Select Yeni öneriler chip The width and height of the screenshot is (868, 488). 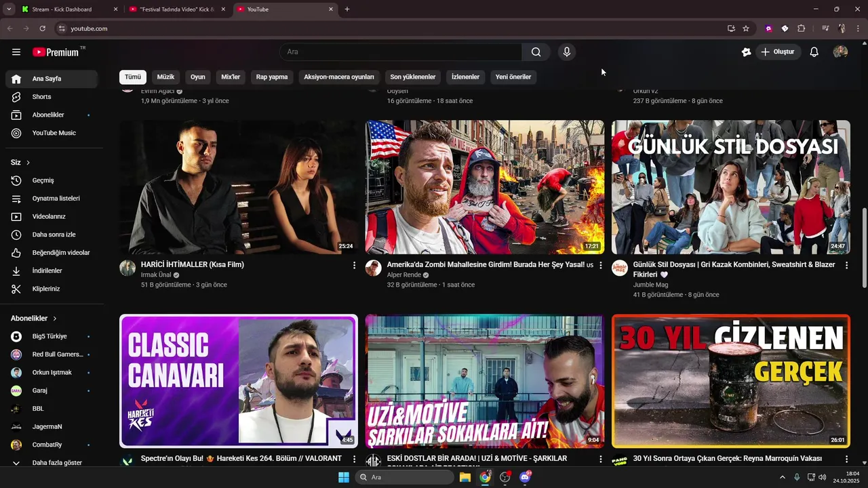513,77
